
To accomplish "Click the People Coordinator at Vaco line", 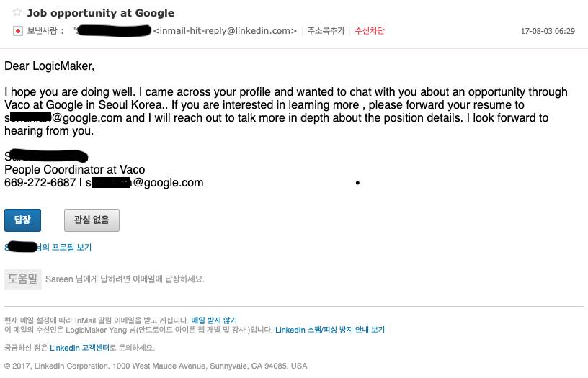I will point(75,169).
